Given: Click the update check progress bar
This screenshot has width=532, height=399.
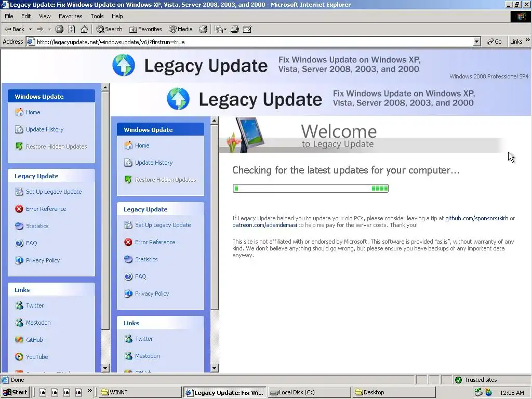Looking at the screenshot, I should 311,188.
